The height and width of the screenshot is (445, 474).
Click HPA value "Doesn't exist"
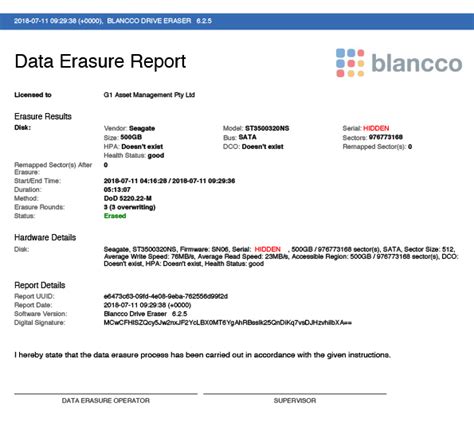coord(142,147)
